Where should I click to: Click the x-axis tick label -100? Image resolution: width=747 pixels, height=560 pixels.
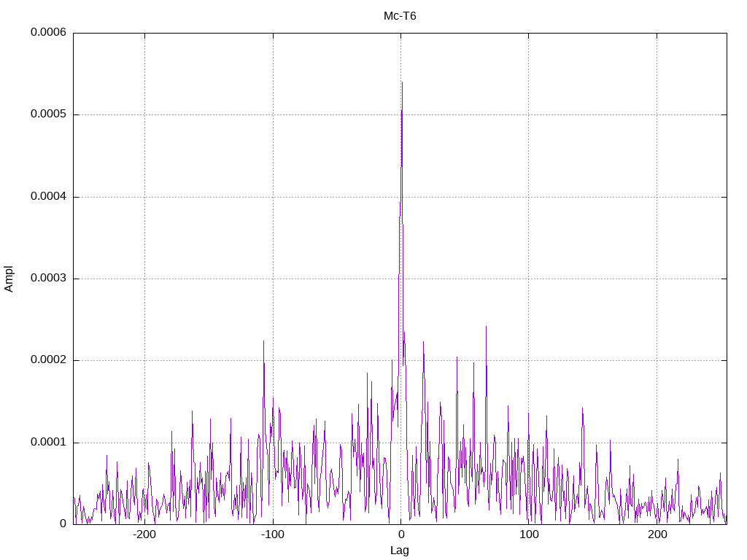pyautogui.click(x=273, y=534)
